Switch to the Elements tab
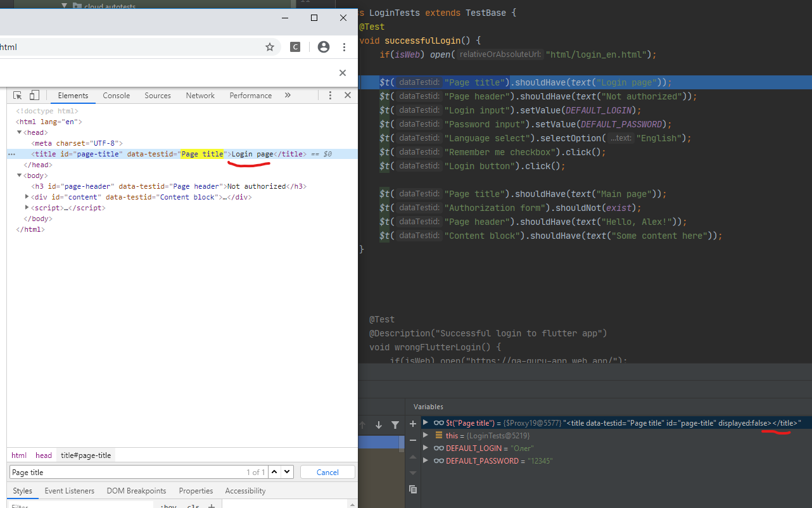Image resolution: width=812 pixels, height=508 pixels. [x=73, y=96]
